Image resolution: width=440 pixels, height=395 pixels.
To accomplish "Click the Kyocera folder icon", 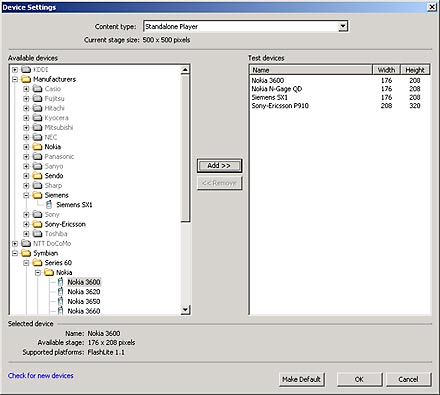I will (38, 118).
